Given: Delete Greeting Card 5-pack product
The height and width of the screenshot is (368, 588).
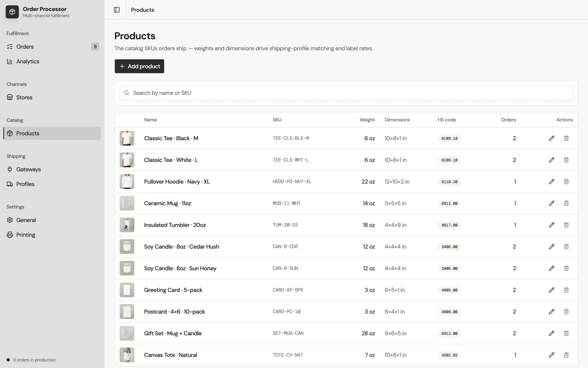Looking at the screenshot, I should [566, 290].
